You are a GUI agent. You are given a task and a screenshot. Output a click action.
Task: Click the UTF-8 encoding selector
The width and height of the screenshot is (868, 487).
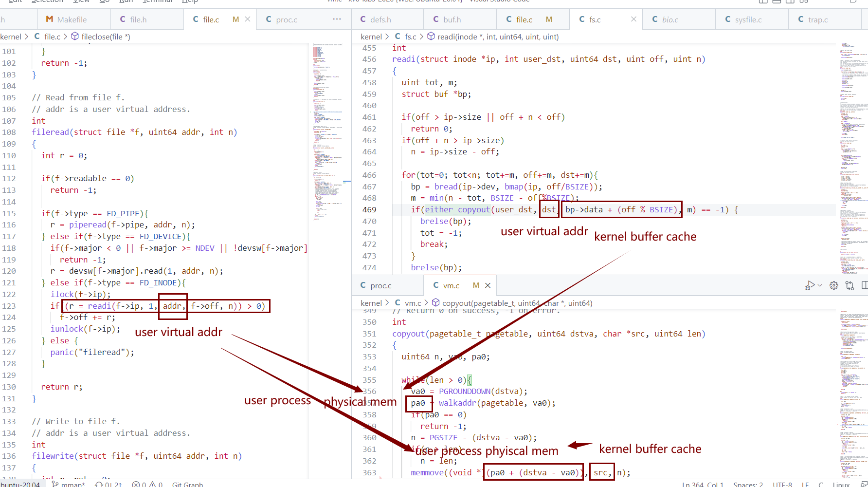click(782, 484)
